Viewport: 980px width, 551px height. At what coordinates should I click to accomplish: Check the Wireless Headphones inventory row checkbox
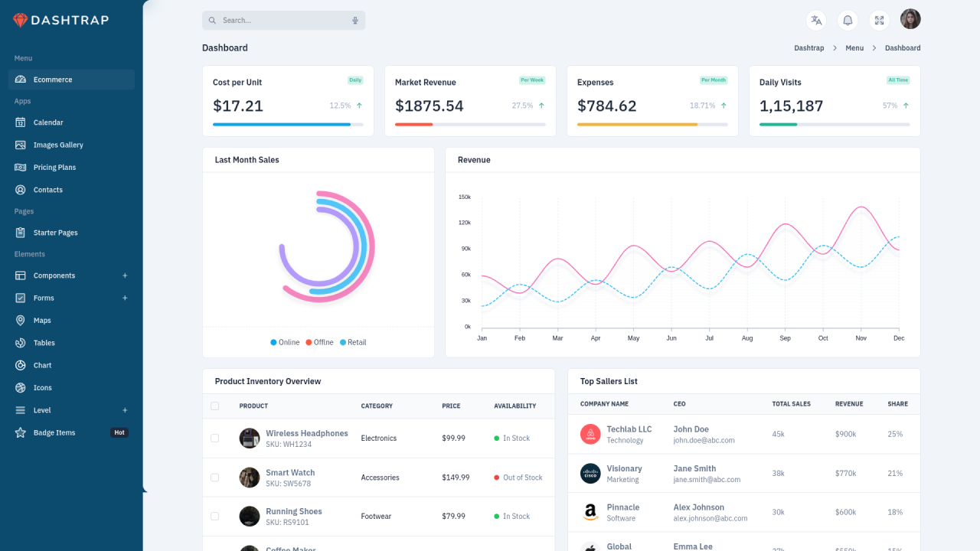tap(215, 438)
